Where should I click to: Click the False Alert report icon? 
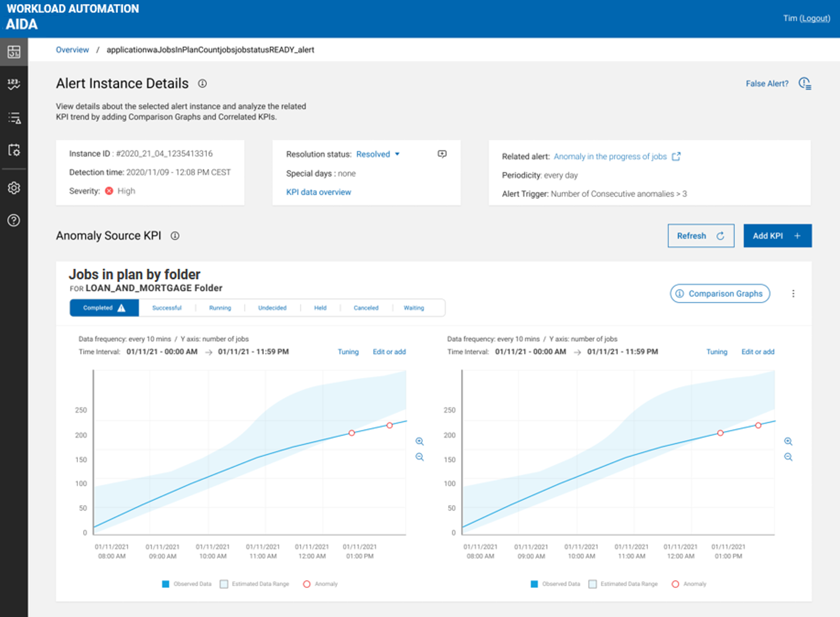tap(805, 84)
